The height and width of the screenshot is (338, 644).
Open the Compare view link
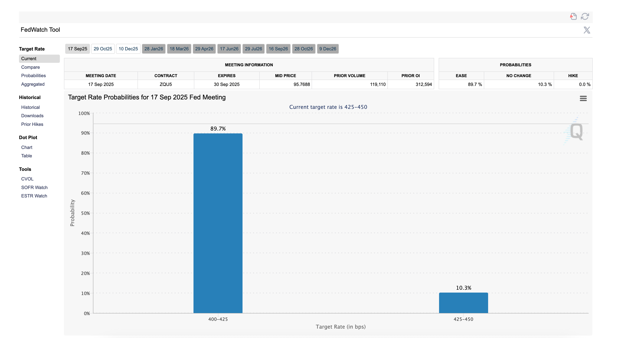(30, 67)
